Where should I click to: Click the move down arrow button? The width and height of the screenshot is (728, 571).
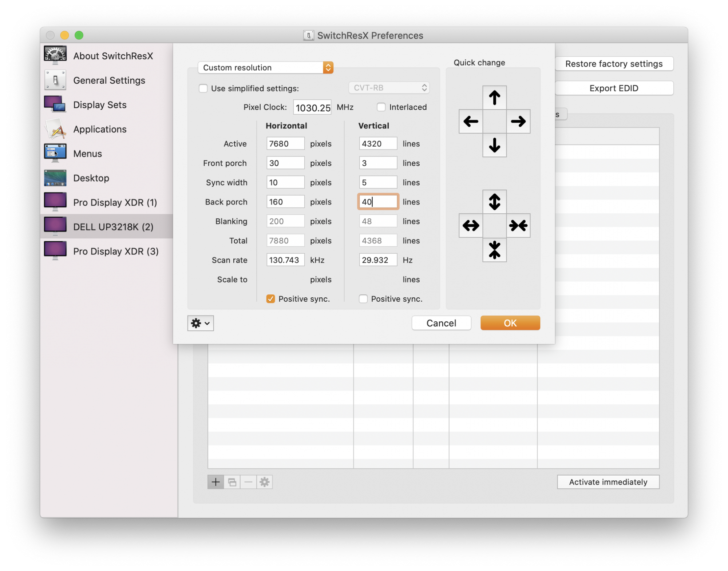tap(494, 145)
